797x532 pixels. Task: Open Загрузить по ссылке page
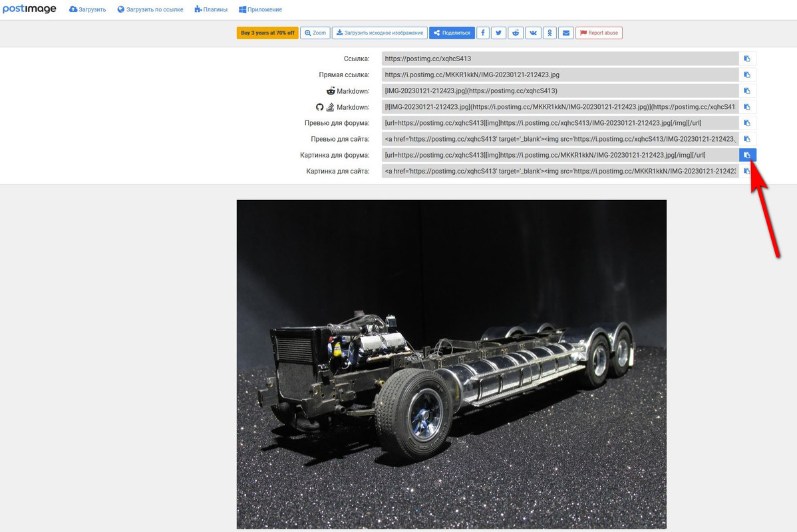pyautogui.click(x=150, y=10)
